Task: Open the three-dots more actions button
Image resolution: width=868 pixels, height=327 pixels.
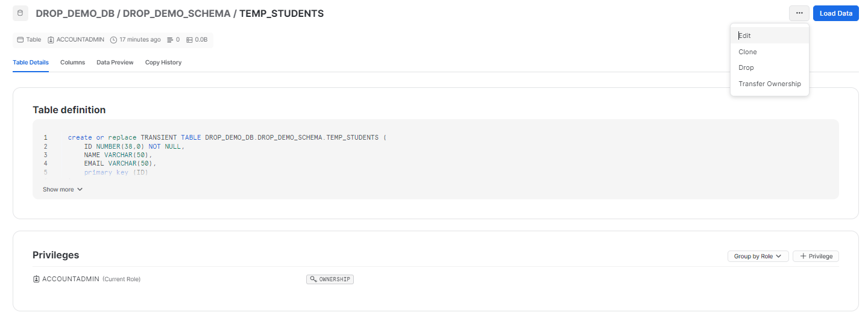Action: (799, 13)
